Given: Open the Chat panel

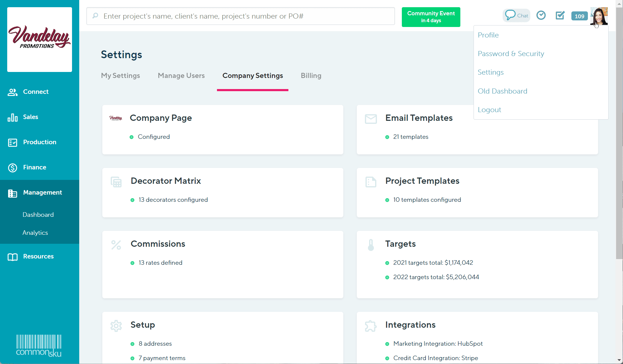Looking at the screenshot, I should coord(516,15).
